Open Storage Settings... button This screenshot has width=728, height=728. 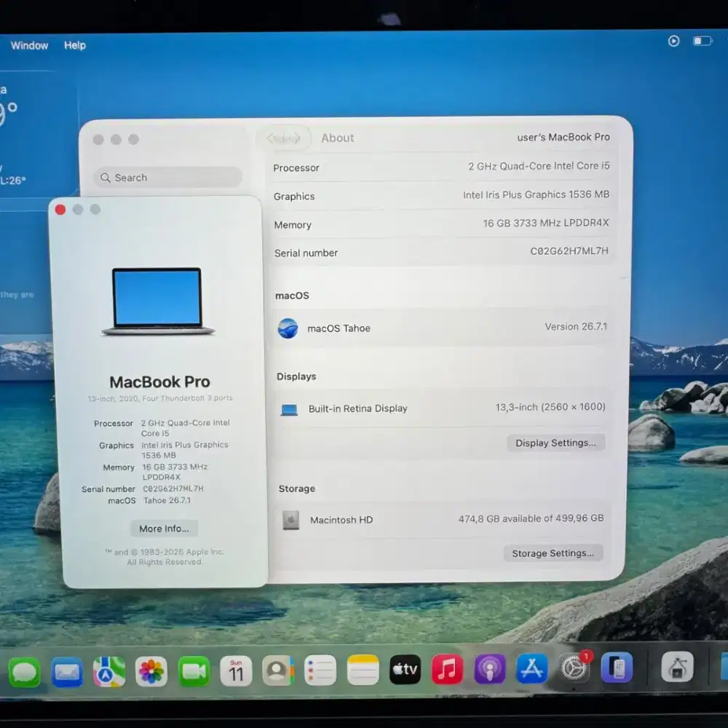point(553,553)
